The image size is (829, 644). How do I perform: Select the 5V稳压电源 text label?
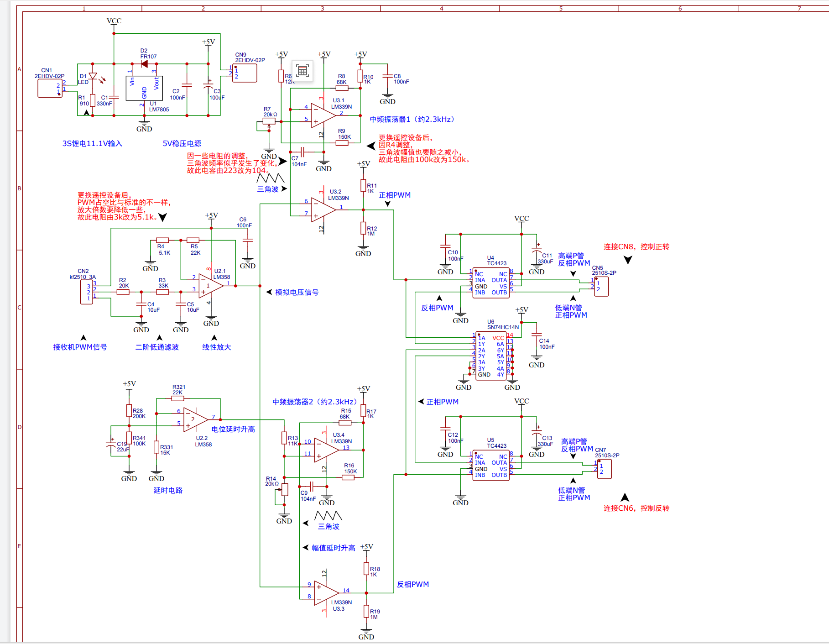(x=182, y=144)
